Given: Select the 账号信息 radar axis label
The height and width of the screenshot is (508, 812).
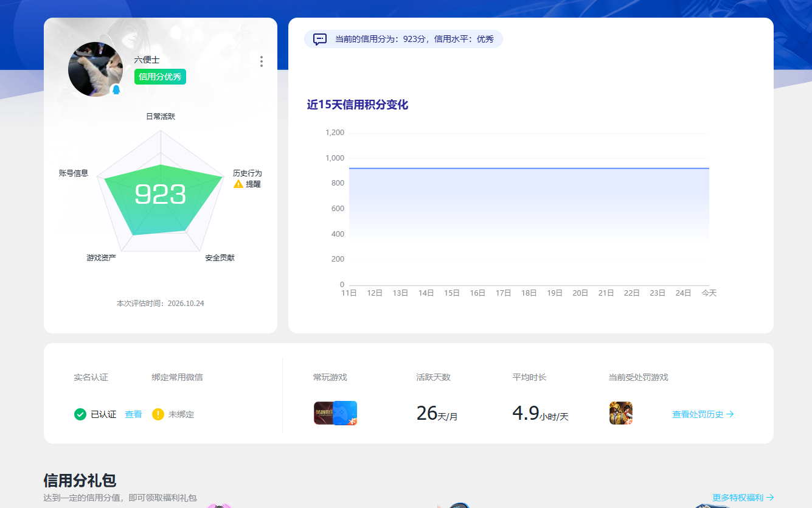Looking at the screenshot, I should tap(74, 173).
